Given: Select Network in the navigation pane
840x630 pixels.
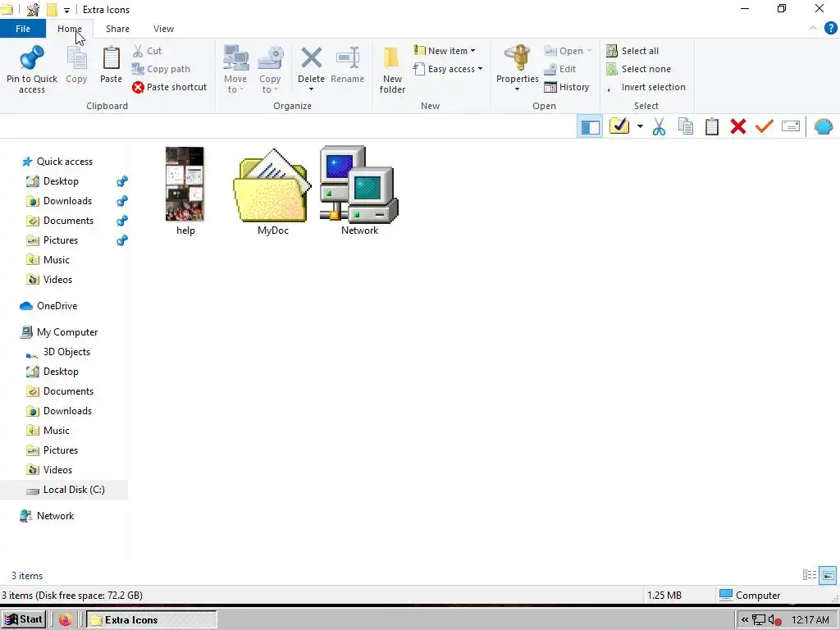Looking at the screenshot, I should pos(47,516).
